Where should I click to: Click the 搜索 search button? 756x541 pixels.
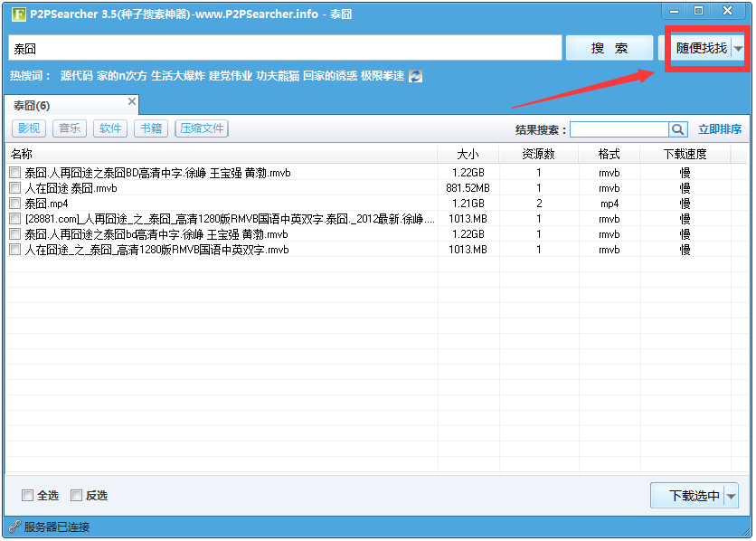tap(609, 47)
